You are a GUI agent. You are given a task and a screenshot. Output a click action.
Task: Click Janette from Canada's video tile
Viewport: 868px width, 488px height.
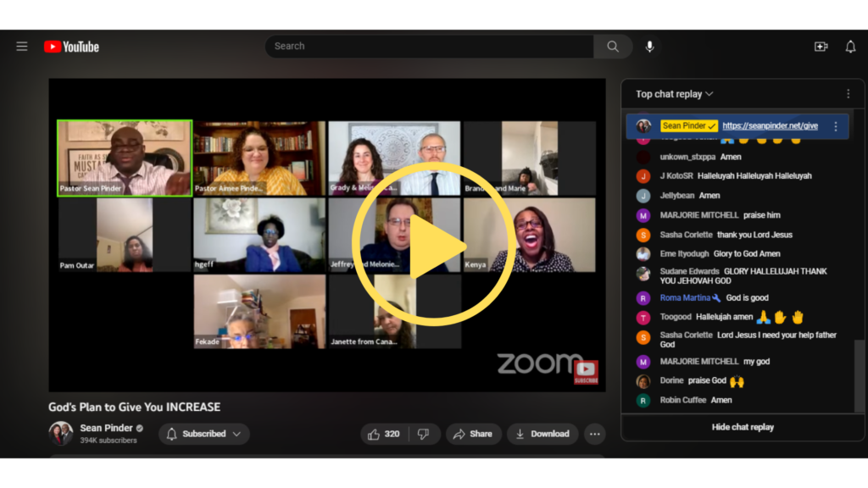[x=395, y=312]
